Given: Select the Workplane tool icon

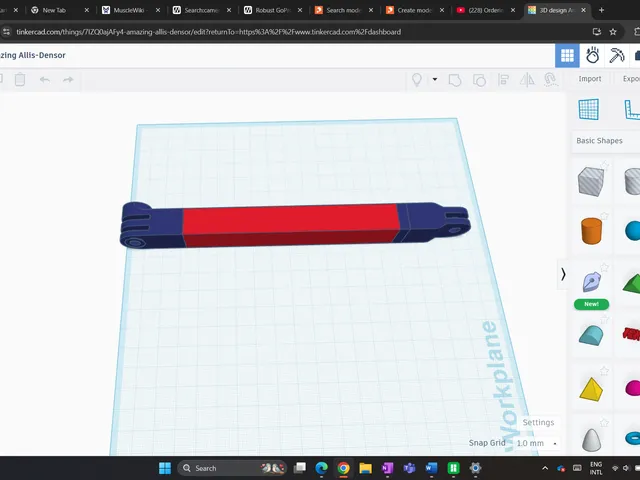Looking at the screenshot, I should (589, 109).
